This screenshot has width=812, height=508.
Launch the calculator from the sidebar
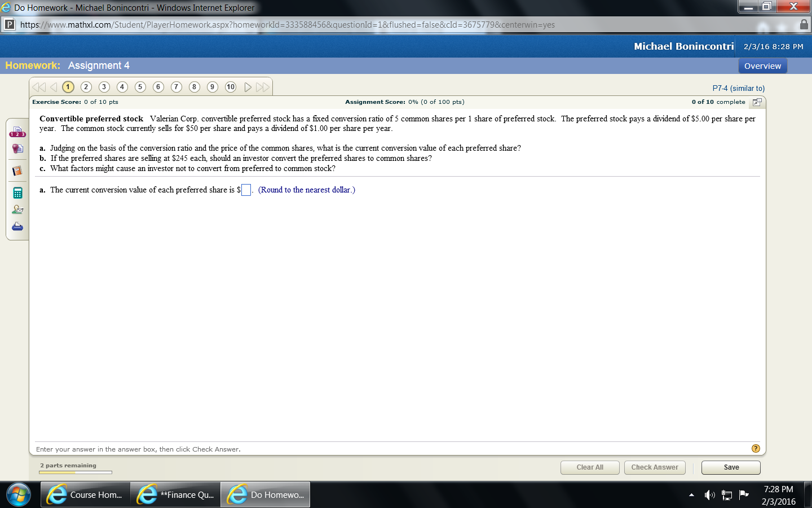[17, 191]
